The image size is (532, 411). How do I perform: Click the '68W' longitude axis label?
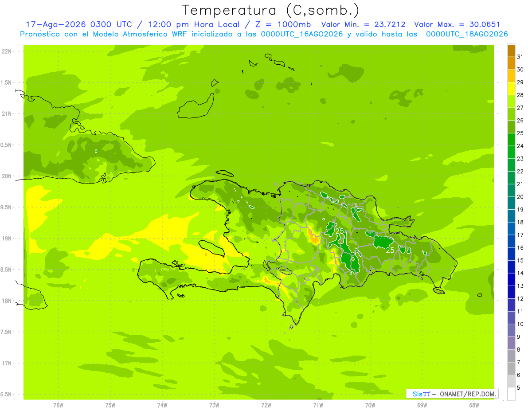pyautogui.click(x=474, y=405)
